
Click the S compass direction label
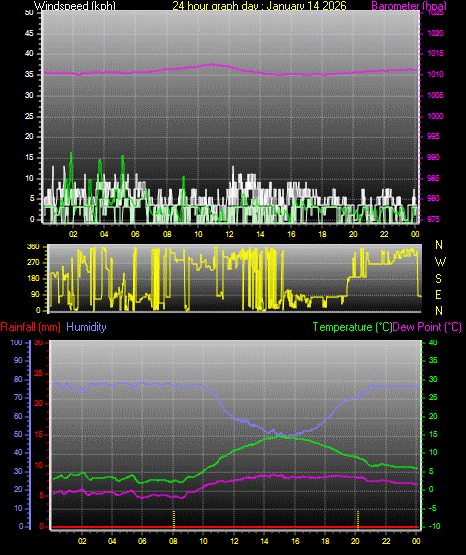click(438, 279)
